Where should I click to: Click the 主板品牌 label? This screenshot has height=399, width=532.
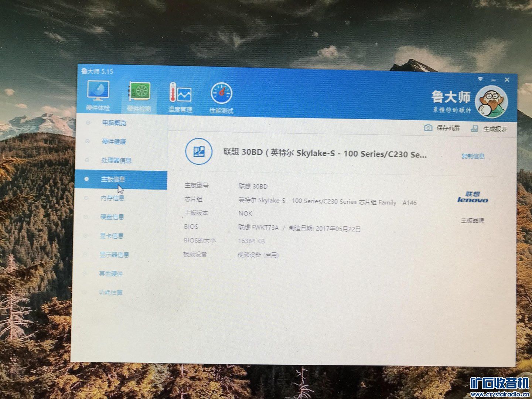[x=473, y=221]
